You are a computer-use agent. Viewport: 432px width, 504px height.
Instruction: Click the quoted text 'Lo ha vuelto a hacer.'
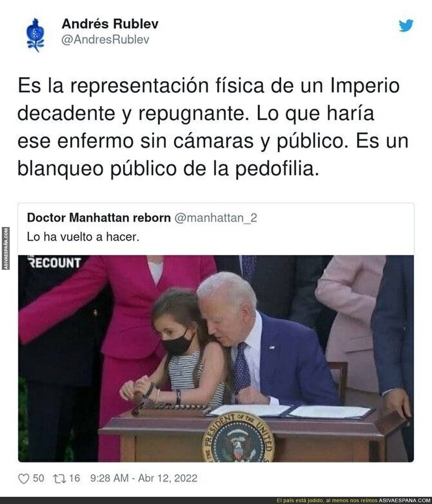point(83,237)
